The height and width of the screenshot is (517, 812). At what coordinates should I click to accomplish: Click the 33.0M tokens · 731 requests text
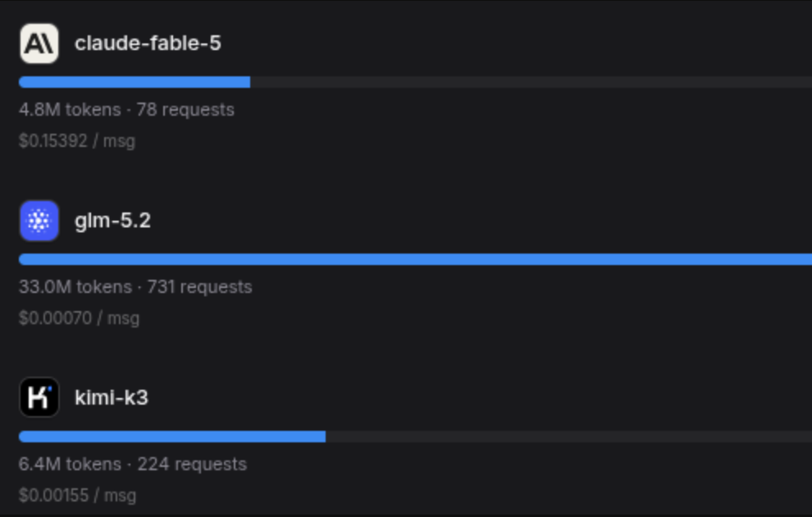point(135,287)
